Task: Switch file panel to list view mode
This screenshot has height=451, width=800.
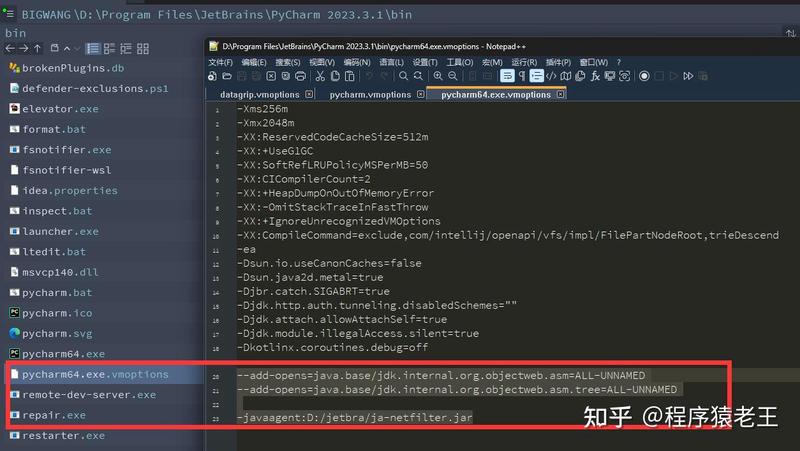Action: pyautogui.click(x=93, y=48)
